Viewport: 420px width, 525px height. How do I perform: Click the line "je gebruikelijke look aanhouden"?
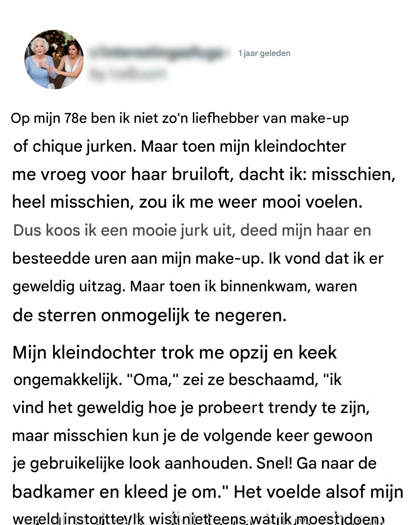point(194,464)
